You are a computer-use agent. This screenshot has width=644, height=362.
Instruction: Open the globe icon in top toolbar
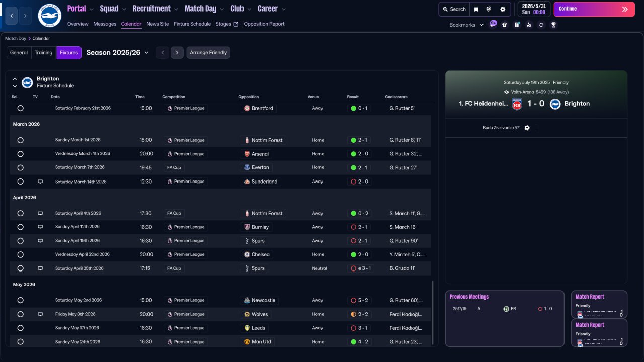[489, 9]
